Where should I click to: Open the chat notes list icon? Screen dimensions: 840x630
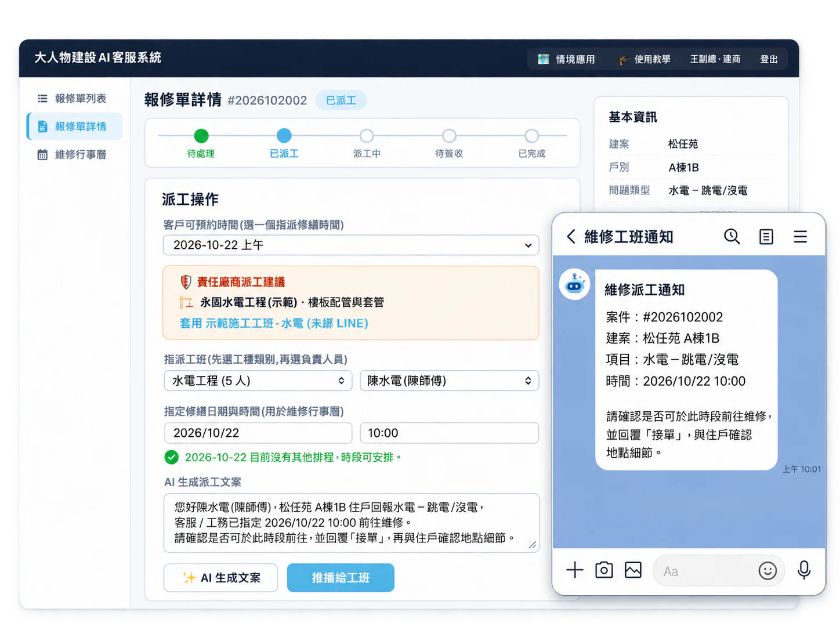(x=766, y=237)
